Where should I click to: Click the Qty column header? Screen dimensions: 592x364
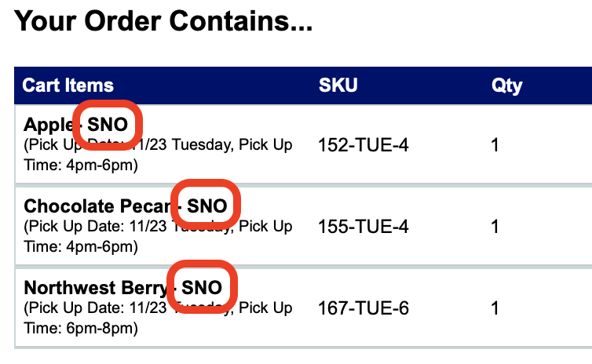click(x=506, y=86)
